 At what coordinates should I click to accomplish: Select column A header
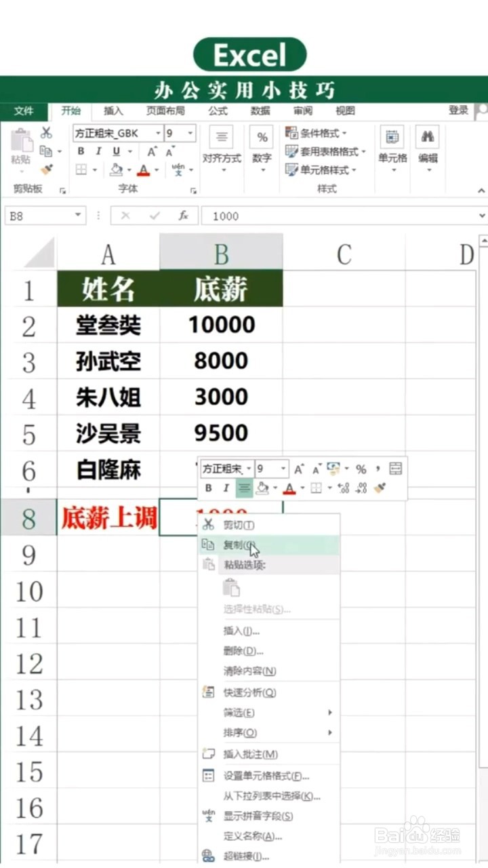click(x=108, y=254)
